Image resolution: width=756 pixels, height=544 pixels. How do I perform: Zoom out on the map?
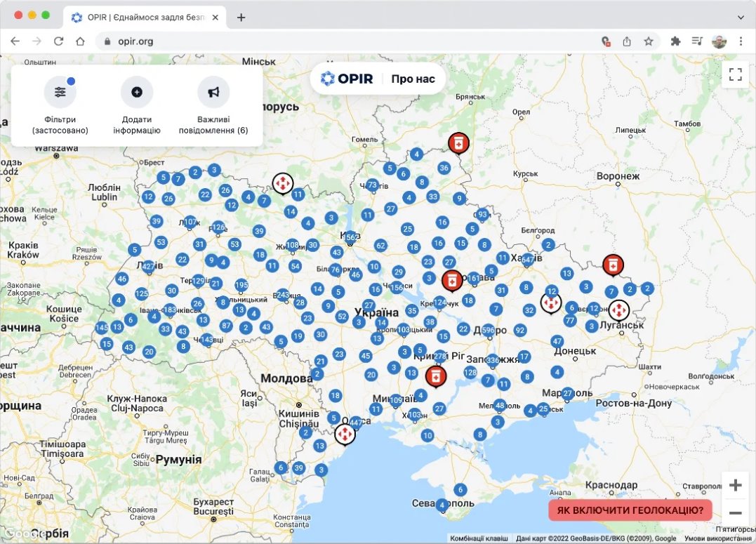(x=735, y=512)
